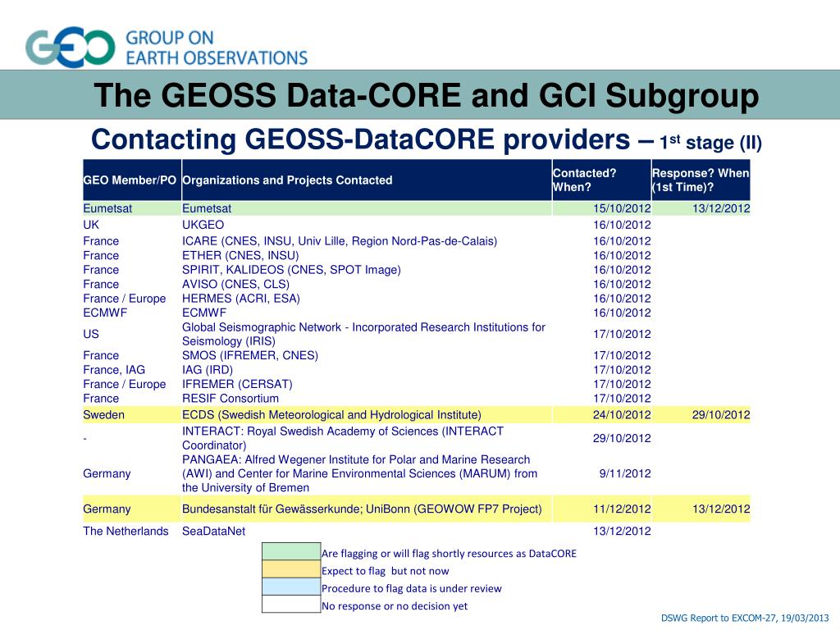Click 'IAG (IRD)' cell

pyautogui.click(x=208, y=370)
